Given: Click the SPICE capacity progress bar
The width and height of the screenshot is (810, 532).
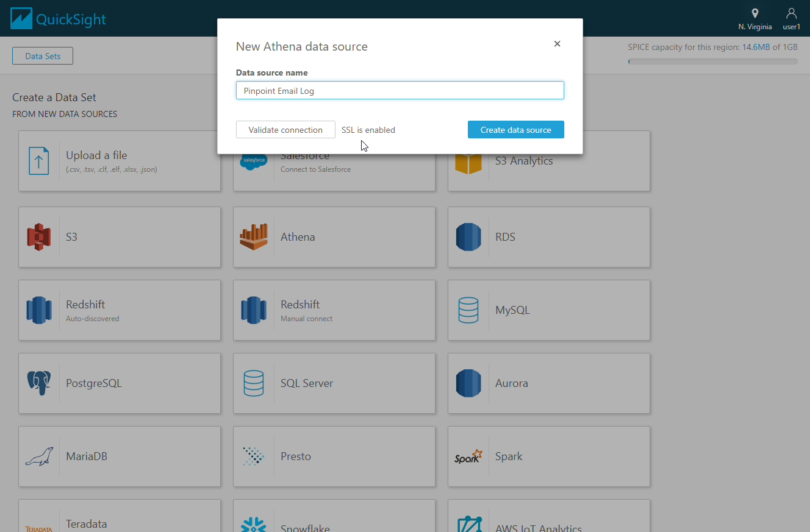Looking at the screenshot, I should tap(712, 62).
